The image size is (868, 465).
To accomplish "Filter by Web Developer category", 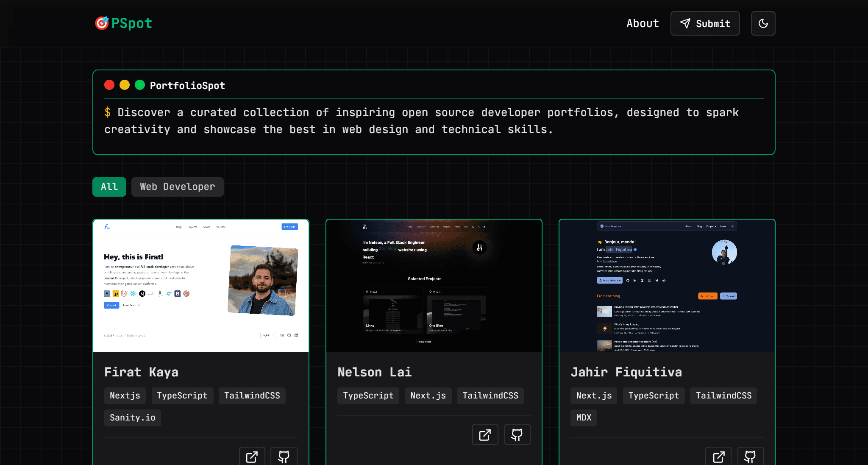I will tap(177, 187).
